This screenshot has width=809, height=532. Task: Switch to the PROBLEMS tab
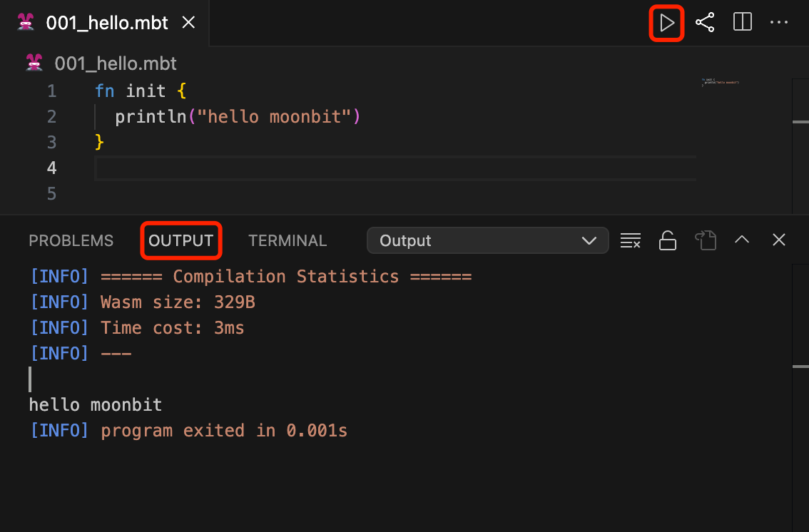point(71,241)
